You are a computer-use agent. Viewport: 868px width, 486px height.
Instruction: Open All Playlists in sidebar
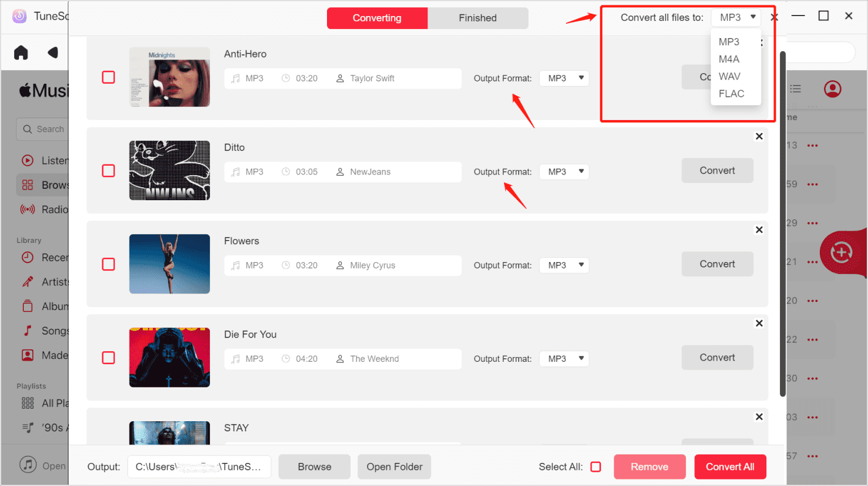pos(45,403)
